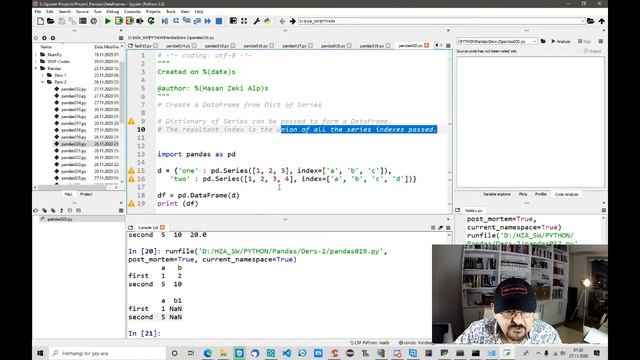Click browse working directory folder icon
This screenshot has height=360, width=640.
(x=591, y=21)
